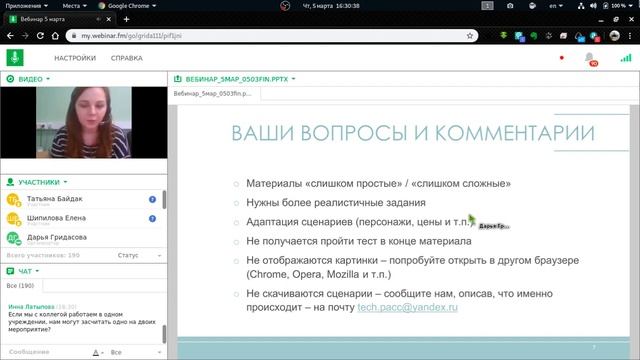Check the green signal strength bars
The width and height of the screenshot is (640, 360).
(x=626, y=58)
